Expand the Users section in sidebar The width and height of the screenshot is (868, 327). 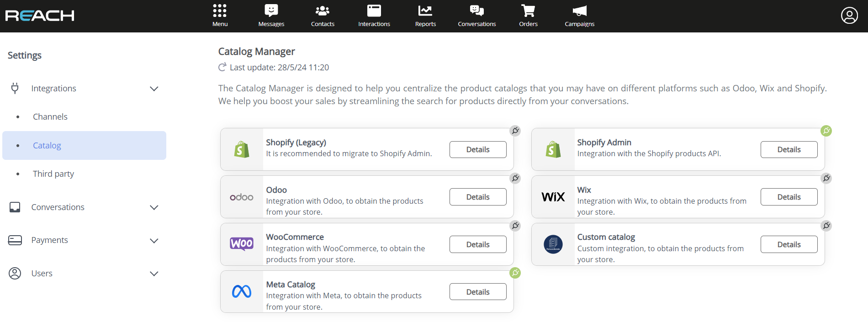pos(154,274)
